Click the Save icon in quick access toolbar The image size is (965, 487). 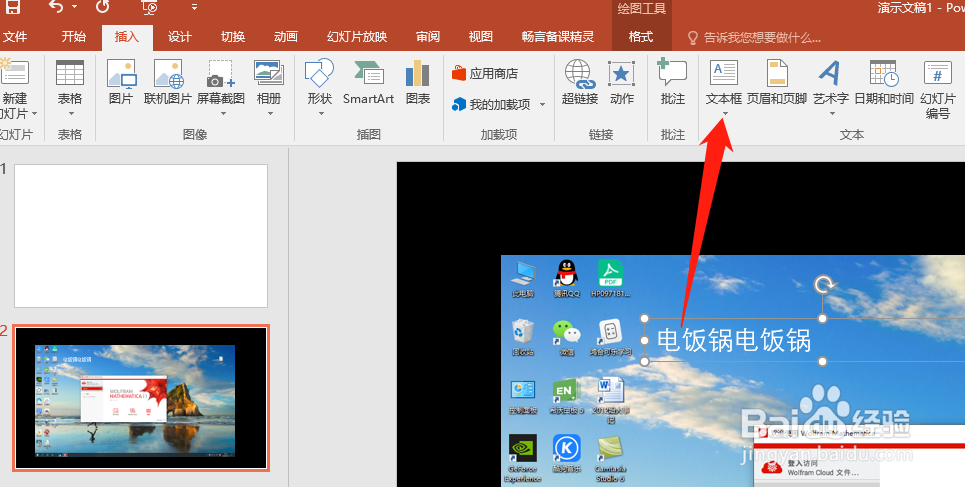pos(12,7)
